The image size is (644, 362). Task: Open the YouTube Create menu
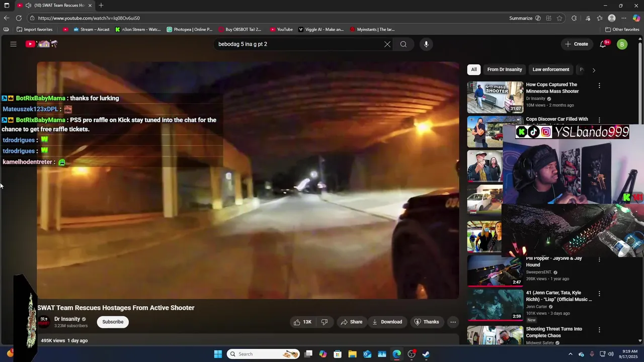click(x=577, y=44)
